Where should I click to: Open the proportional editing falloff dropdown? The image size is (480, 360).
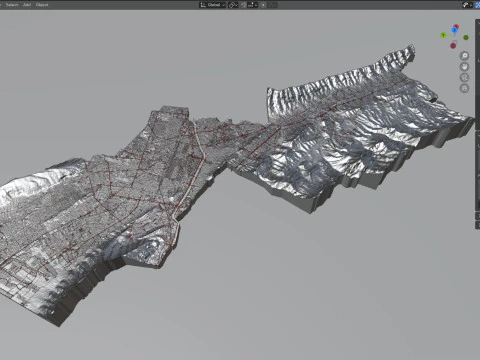coord(272,5)
